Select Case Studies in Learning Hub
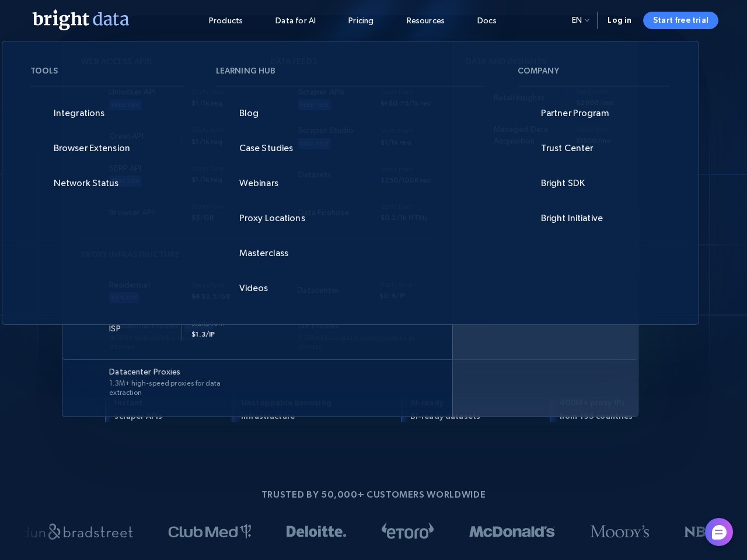The height and width of the screenshot is (560, 747). tap(266, 148)
